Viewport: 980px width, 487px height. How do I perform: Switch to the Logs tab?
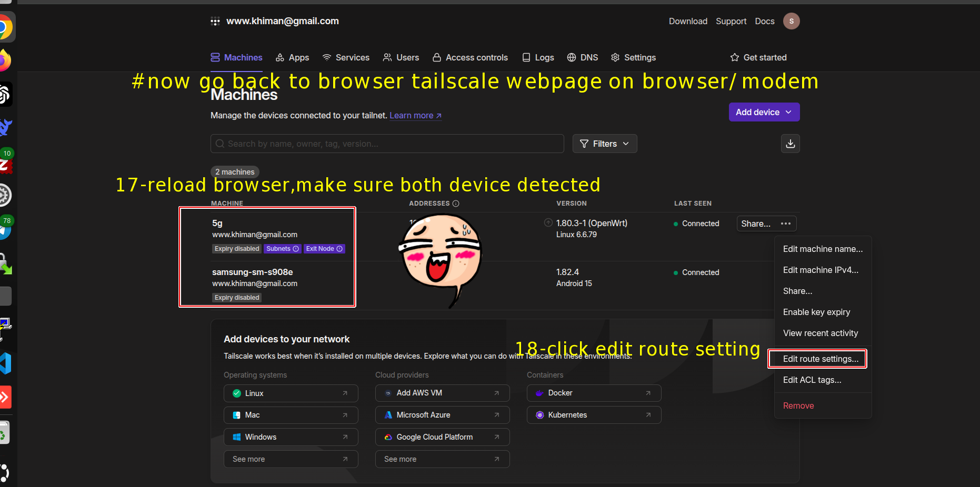click(x=538, y=57)
